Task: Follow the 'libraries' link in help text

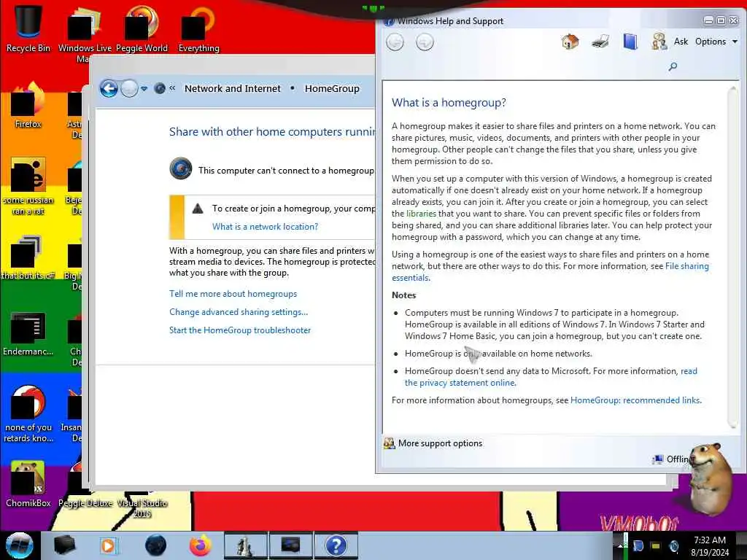Action: pyautogui.click(x=421, y=214)
